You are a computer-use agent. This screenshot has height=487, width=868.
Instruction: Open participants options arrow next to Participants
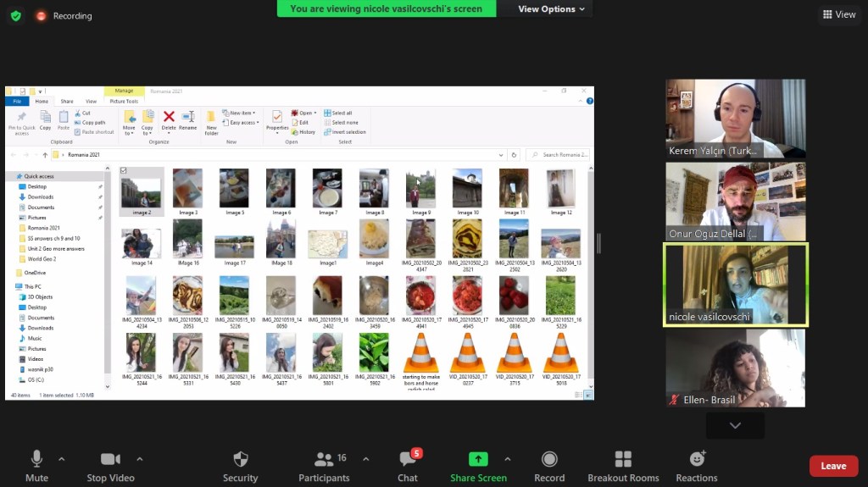pyautogui.click(x=365, y=459)
